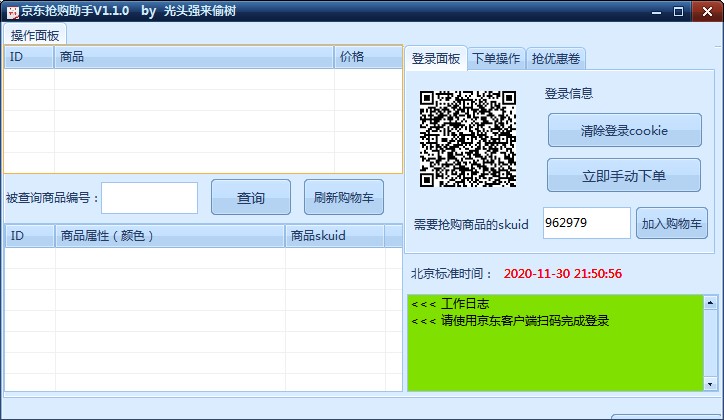Click the skuid field containing 962979
Viewport: 724px width, 420px height.
pos(586,223)
